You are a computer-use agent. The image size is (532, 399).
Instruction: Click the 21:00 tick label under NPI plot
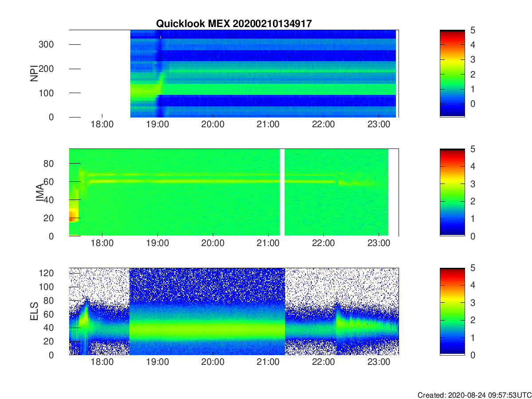(x=268, y=125)
